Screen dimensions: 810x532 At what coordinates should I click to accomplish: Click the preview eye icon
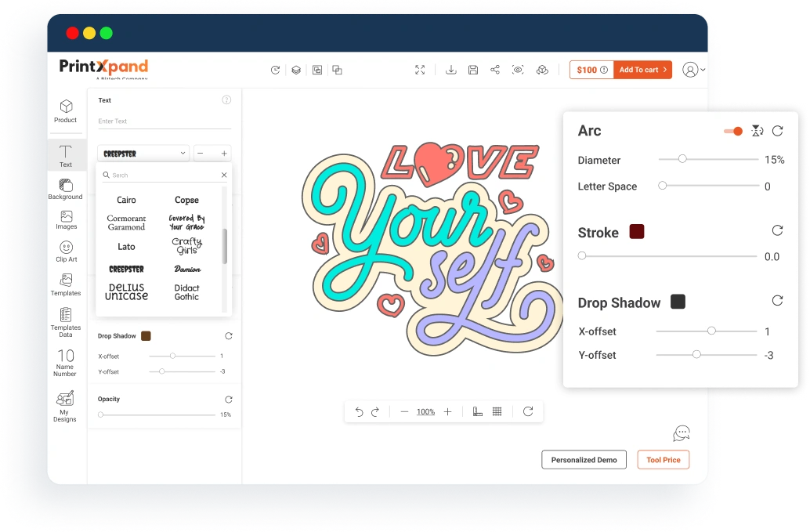click(x=518, y=70)
